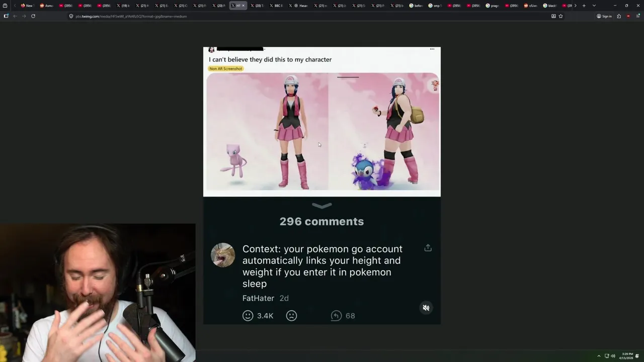Click the red extension icon in toolbar
644x362 pixels.
[x=628, y=16]
